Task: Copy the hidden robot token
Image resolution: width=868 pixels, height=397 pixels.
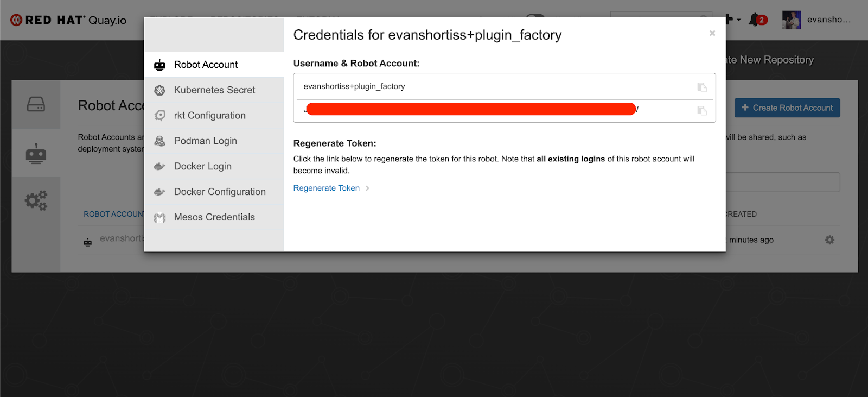Action: pyautogui.click(x=702, y=111)
